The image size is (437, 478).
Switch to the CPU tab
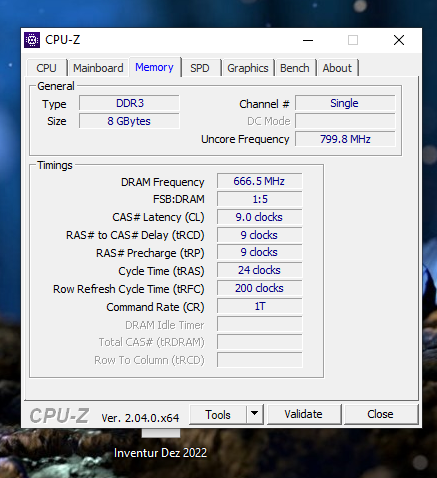[46, 68]
